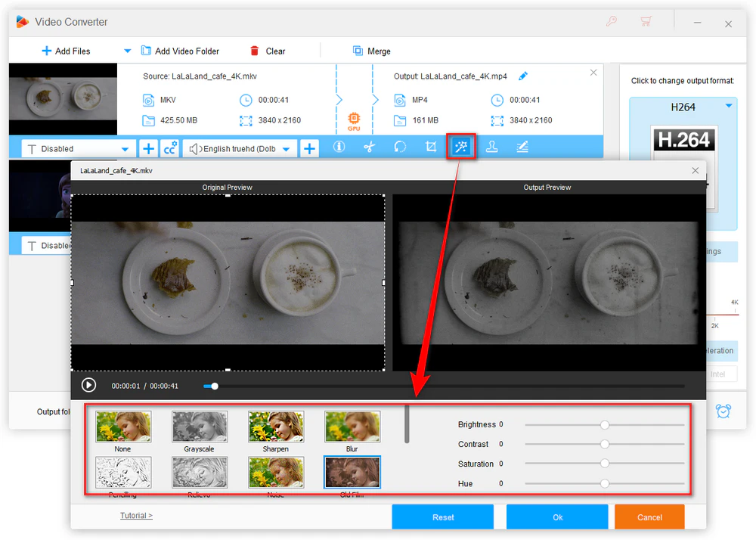Select the Old Film effect
This screenshot has height=540, width=756.
[x=352, y=473]
